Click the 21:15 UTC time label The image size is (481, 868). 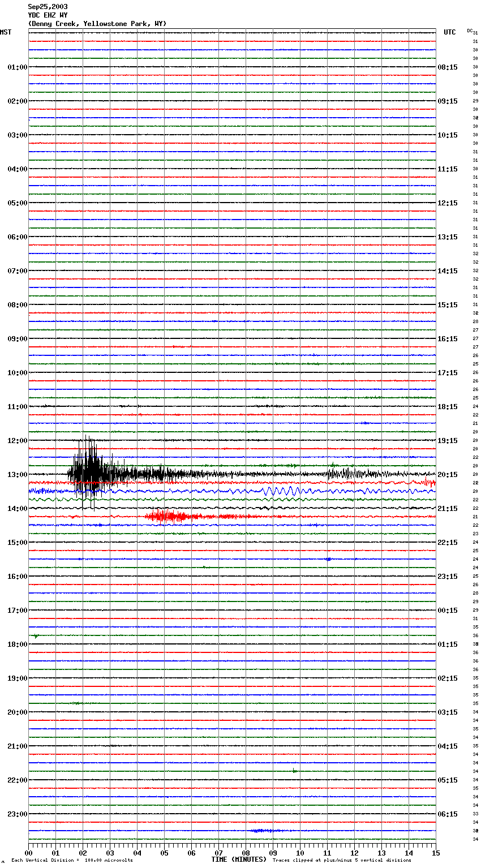coord(448,509)
